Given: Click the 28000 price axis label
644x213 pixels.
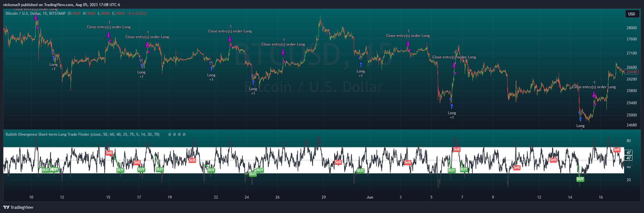Looking at the screenshot, I should point(631,28).
